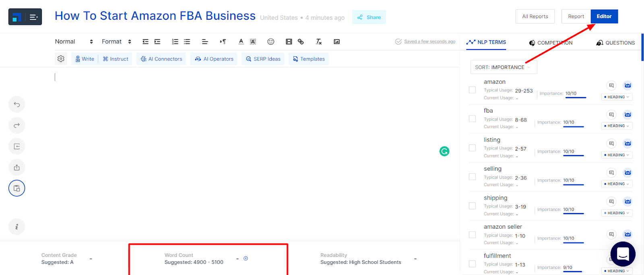Insert a numbered list
The width and height of the screenshot is (644, 275).
coord(175,41)
